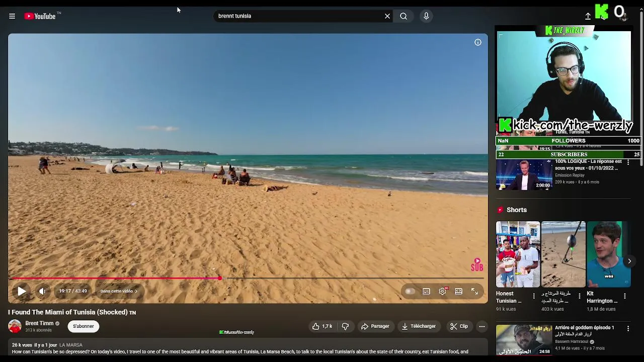Click the '100% LOGIQUE' video title
The height and width of the screenshot is (362, 644).
pyautogui.click(x=588, y=165)
